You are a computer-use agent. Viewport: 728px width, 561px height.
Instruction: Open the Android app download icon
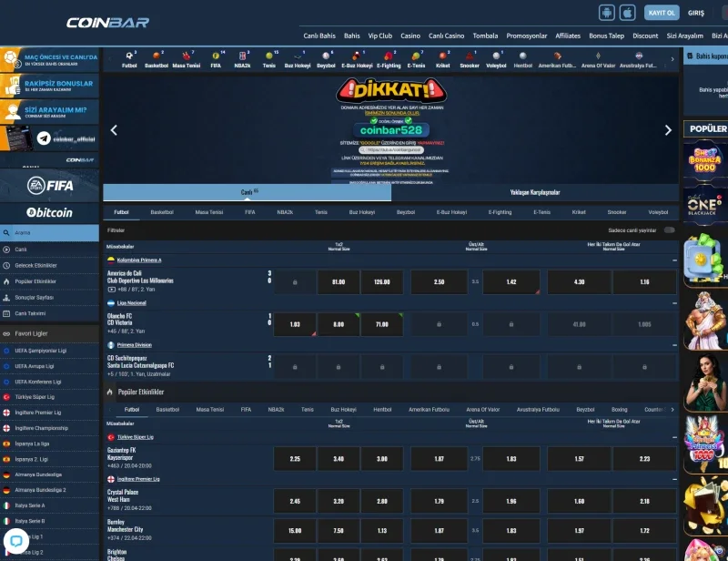click(607, 13)
